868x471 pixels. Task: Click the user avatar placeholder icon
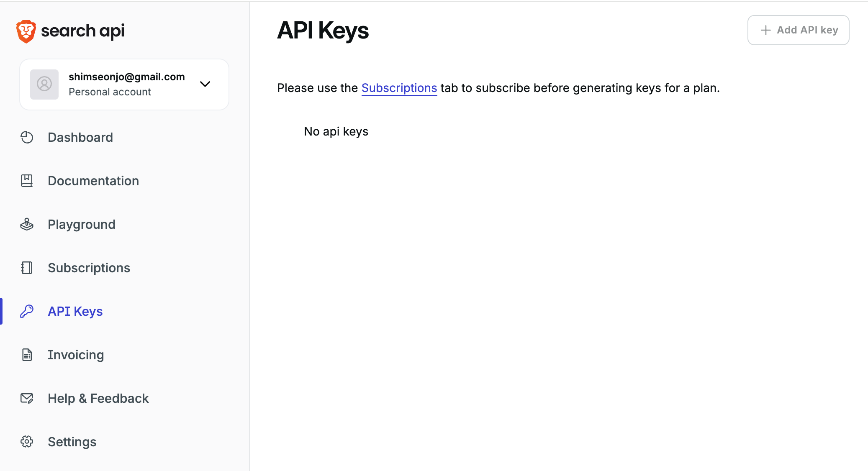[x=44, y=84]
